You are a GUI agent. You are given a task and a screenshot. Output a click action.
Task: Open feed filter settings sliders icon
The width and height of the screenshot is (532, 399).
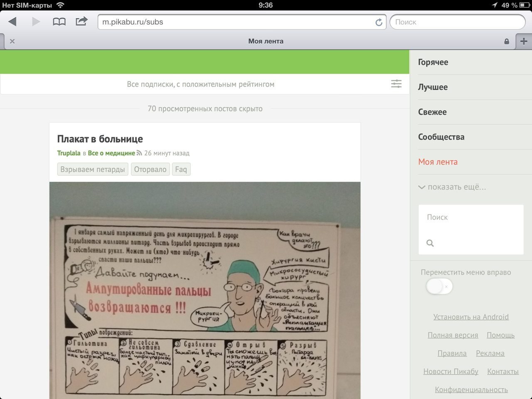(x=396, y=84)
